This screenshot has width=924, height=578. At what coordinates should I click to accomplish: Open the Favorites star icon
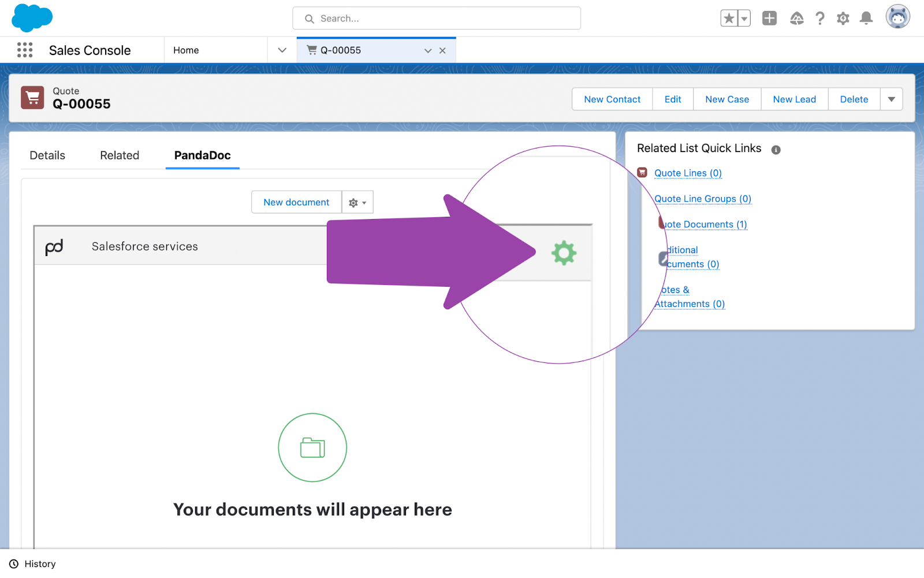(x=729, y=18)
